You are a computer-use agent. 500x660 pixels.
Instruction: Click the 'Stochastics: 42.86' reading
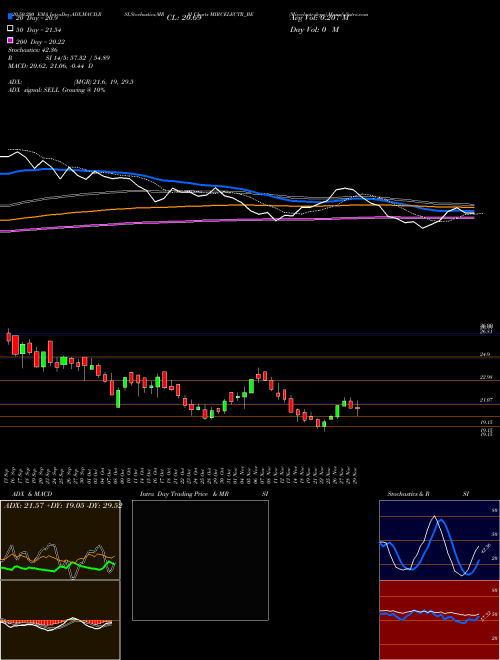[x=32, y=50]
